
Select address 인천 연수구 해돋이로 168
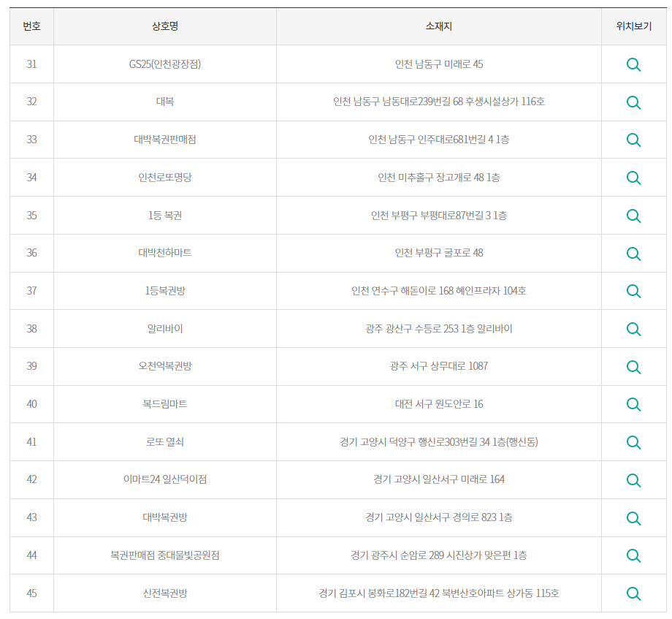tap(402, 291)
